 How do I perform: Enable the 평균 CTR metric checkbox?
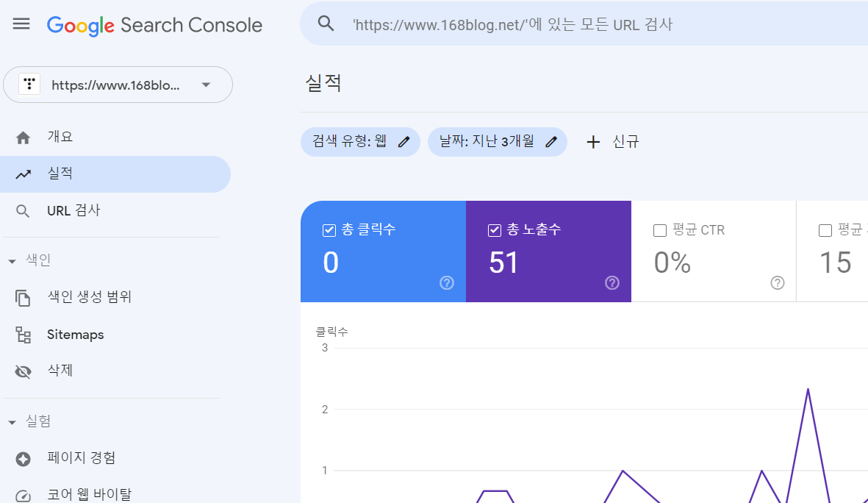(x=659, y=230)
